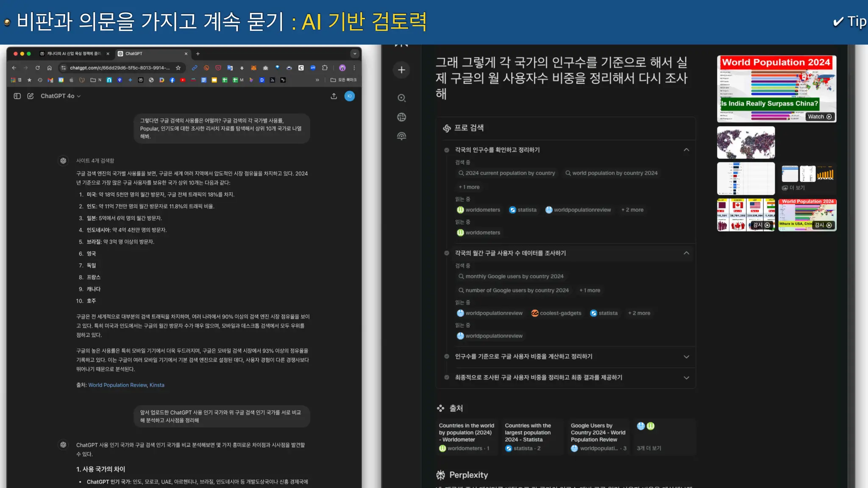Viewport: 868px width, 488px height.
Task: Start a new ChatGPT chat
Action: pyautogui.click(x=31, y=96)
